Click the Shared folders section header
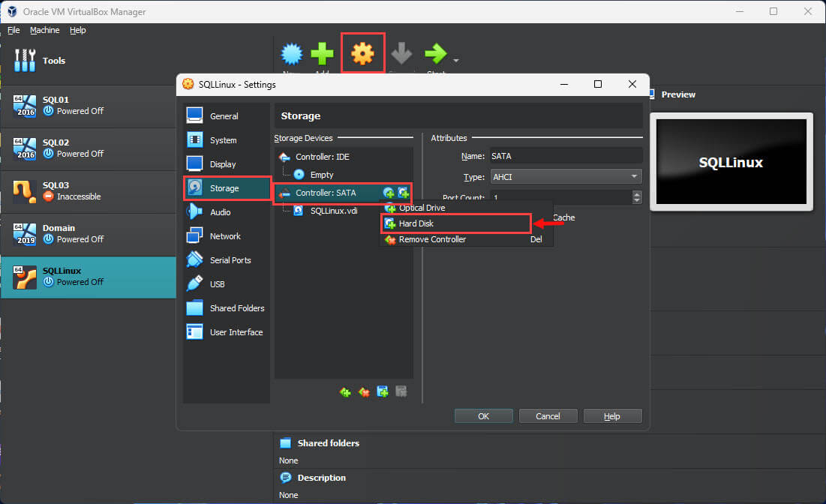This screenshot has width=826, height=504. tap(328, 443)
